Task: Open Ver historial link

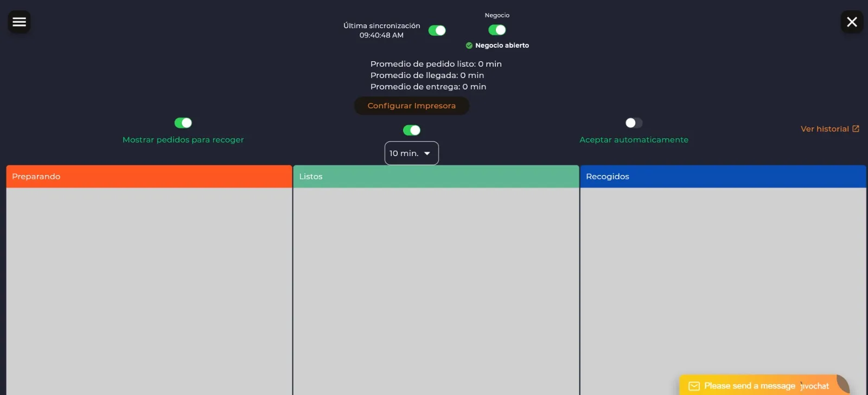Action: pyautogui.click(x=830, y=129)
